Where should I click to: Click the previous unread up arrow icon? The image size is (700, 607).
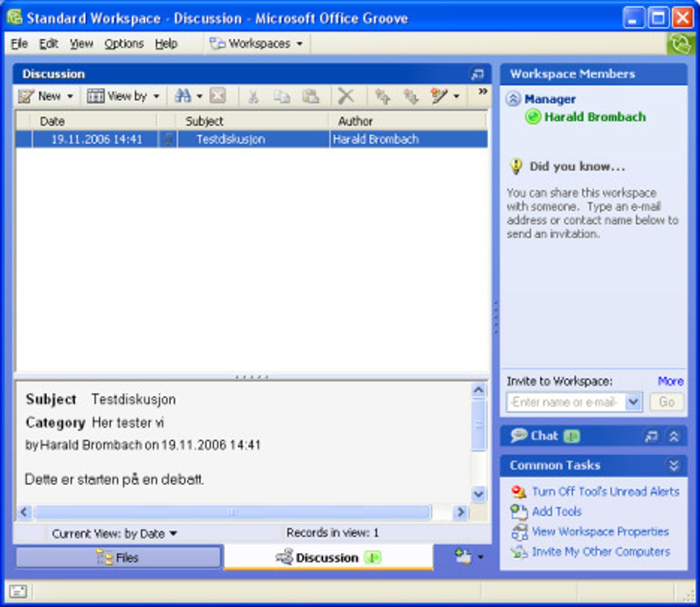coord(382,96)
